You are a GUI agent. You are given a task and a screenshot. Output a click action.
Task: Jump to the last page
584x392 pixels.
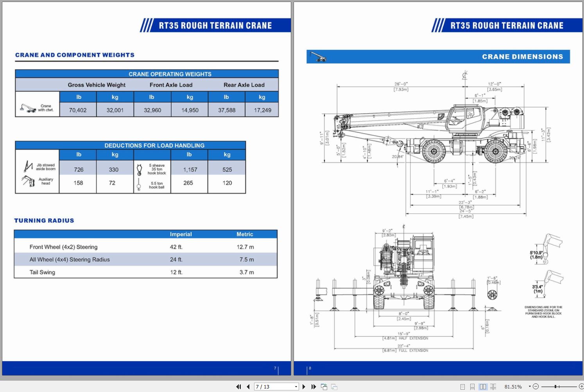pos(313,387)
